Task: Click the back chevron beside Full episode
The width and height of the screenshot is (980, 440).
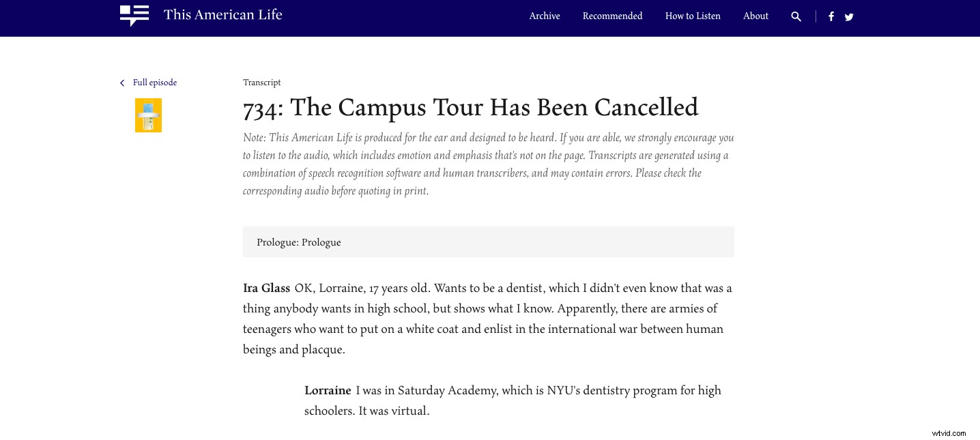Action: click(122, 83)
